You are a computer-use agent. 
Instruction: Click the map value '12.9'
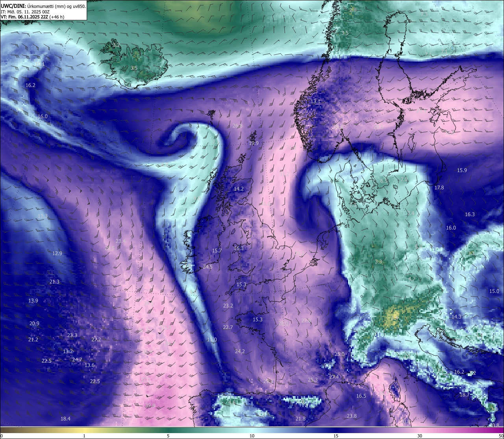click(x=57, y=254)
